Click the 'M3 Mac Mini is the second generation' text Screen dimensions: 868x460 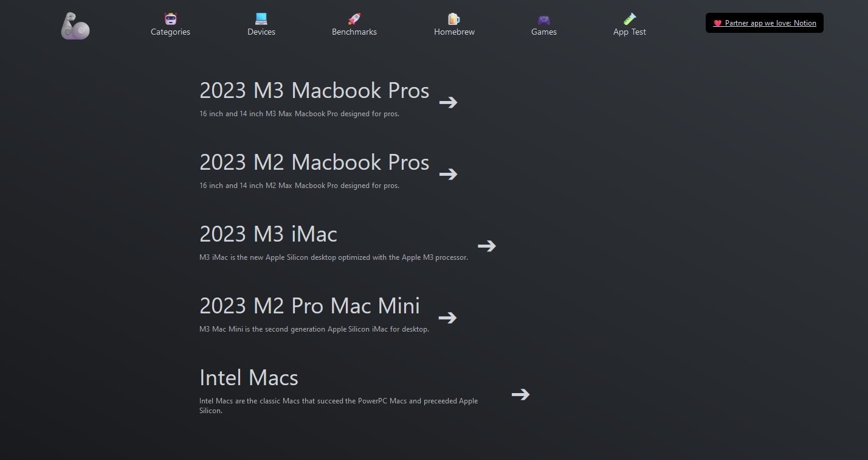[x=314, y=329]
